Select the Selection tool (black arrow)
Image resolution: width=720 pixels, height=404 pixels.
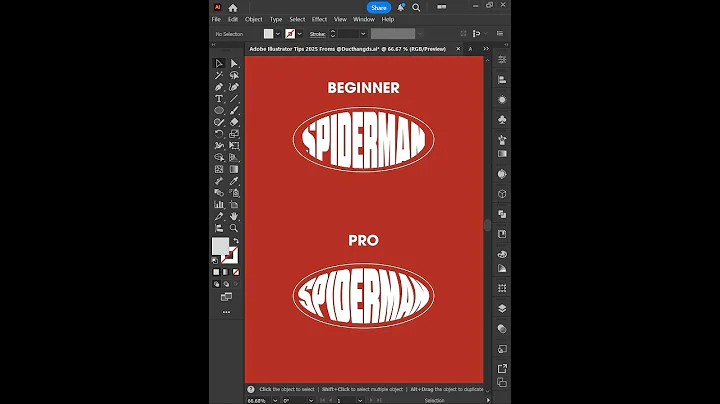coord(219,63)
